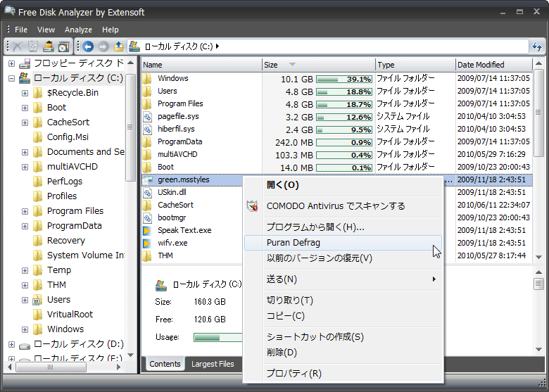Click the COMODO Antivirus shield icon
The image size is (549, 392).
coord(253,206)
